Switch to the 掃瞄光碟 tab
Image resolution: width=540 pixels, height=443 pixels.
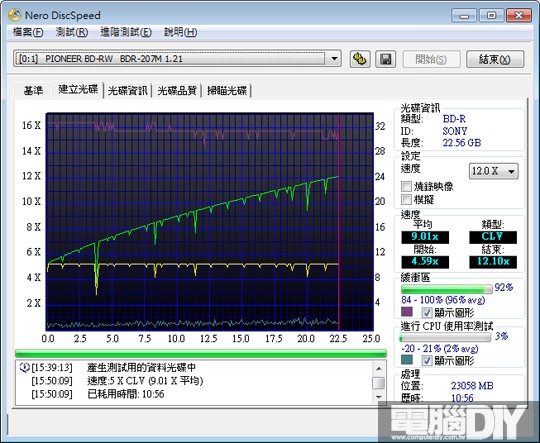[227, 91]
